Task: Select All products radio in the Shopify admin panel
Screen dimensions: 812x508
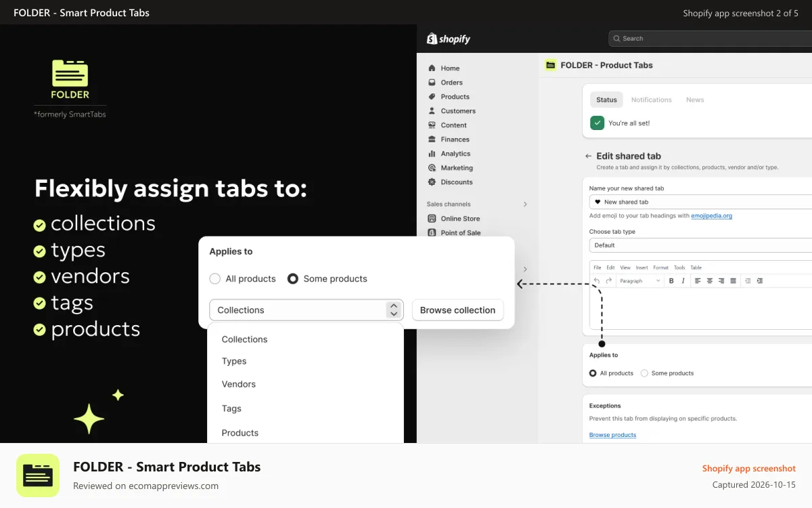Action: [593, 373]
